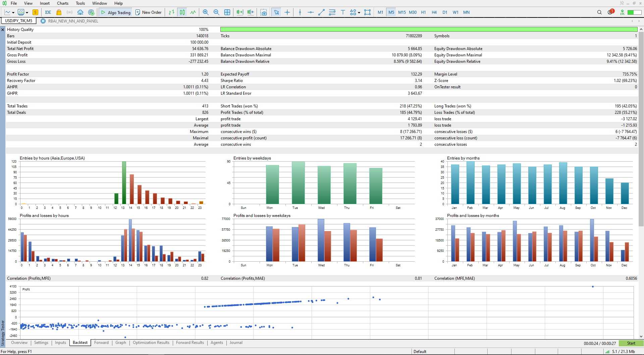Click the gold dollar sign icon in toolbar

coord(35,12)
